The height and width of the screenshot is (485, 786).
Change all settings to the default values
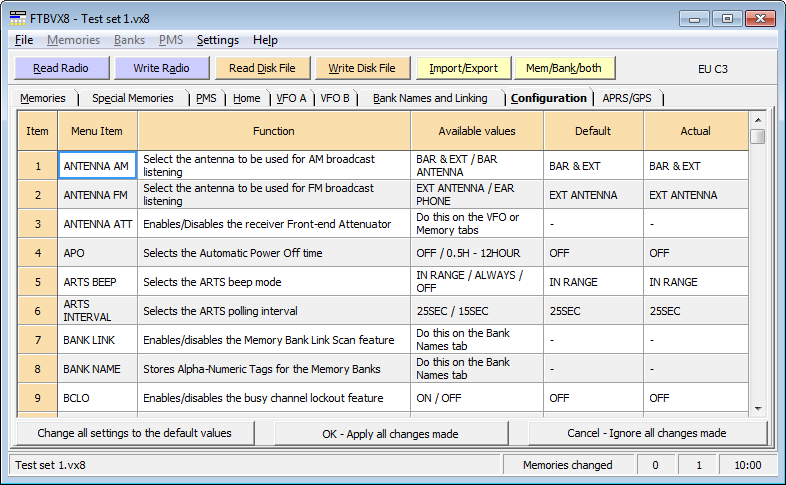tap(134, 433)
